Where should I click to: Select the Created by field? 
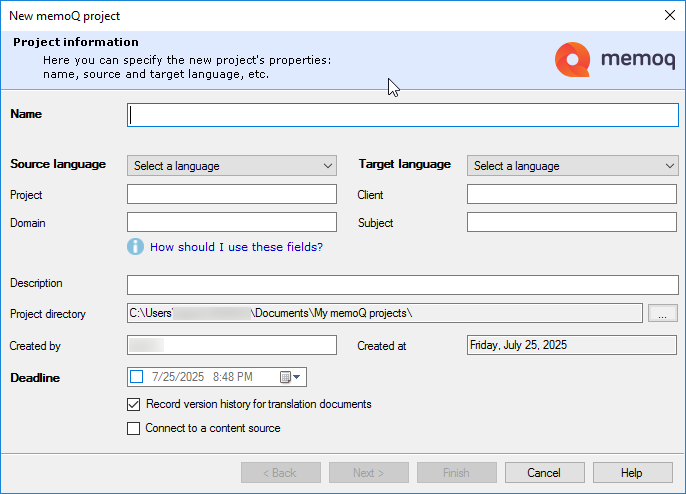pyautogui.click(x=232, y=346)
